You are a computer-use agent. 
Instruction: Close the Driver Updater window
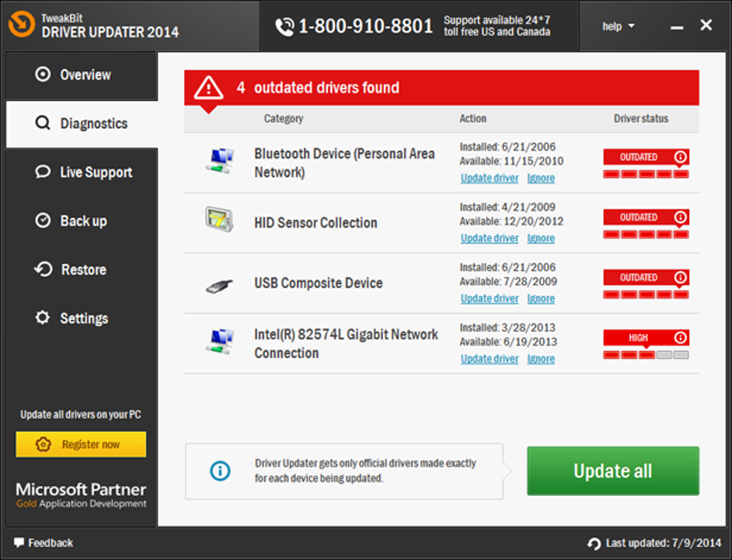pos(706,24)
